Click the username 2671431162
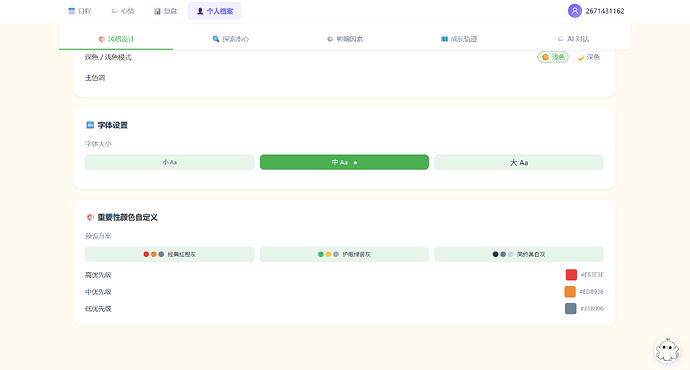 [605, 11]
